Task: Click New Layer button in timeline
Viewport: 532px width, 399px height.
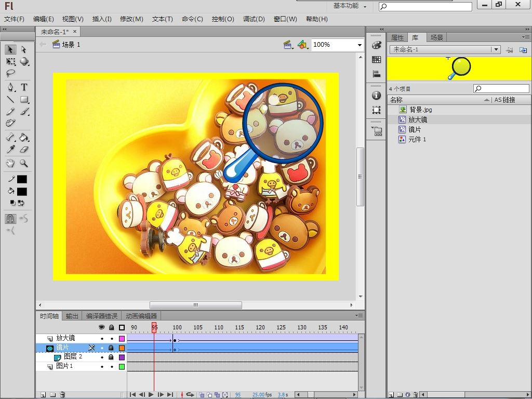Action: point(43,395)
